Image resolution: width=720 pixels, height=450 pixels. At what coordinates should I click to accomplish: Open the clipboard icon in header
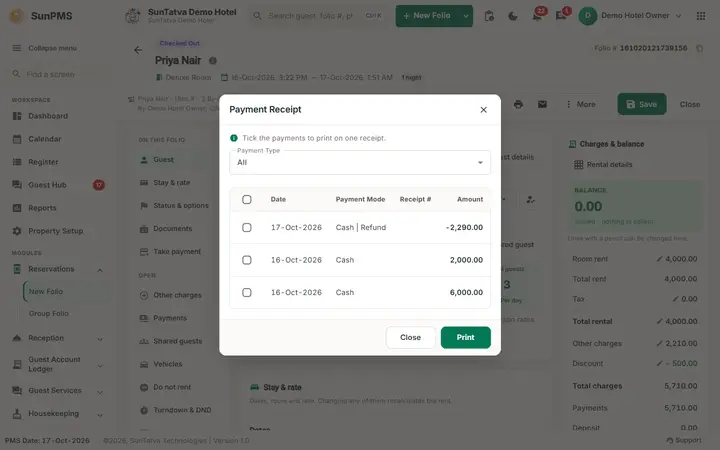pos(489,16)
